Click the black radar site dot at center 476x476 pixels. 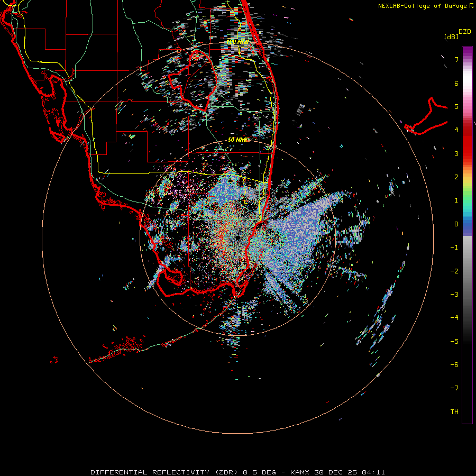click(x=237, y=238)
